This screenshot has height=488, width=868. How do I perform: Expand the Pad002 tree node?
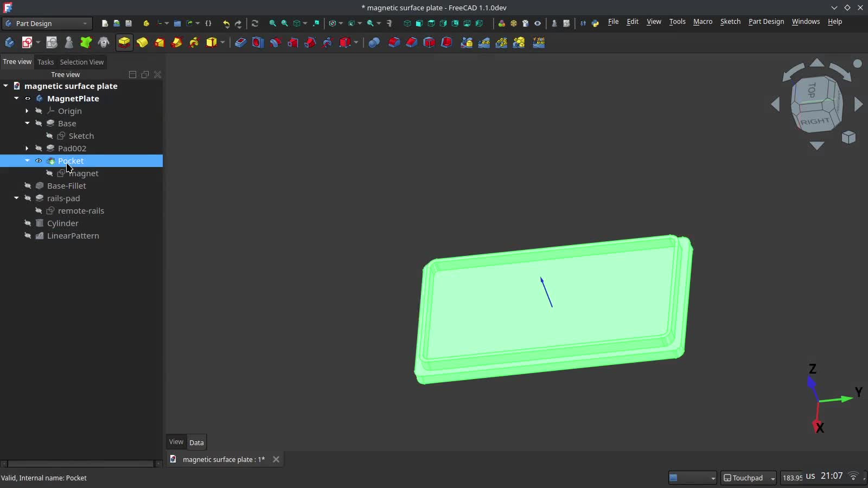(x=27, y=148)
